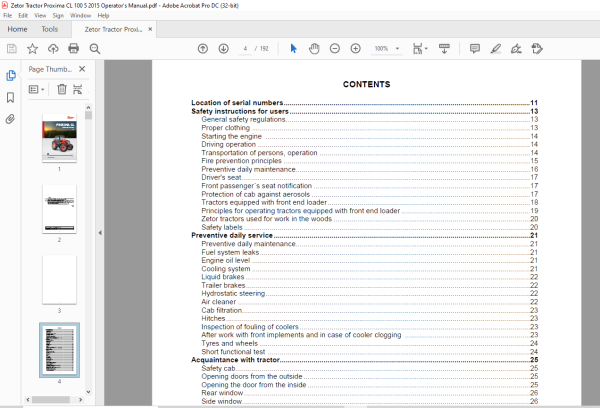Open the View menu

click(40, 16)
